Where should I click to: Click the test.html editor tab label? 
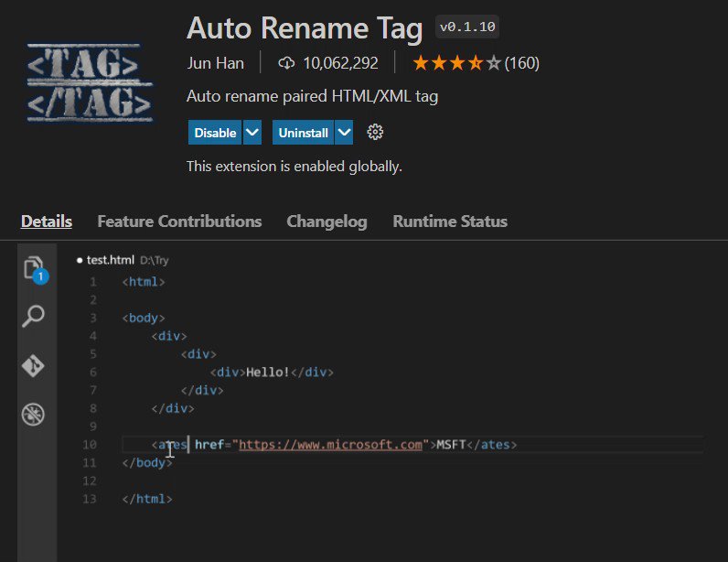(x=111, y=260)
